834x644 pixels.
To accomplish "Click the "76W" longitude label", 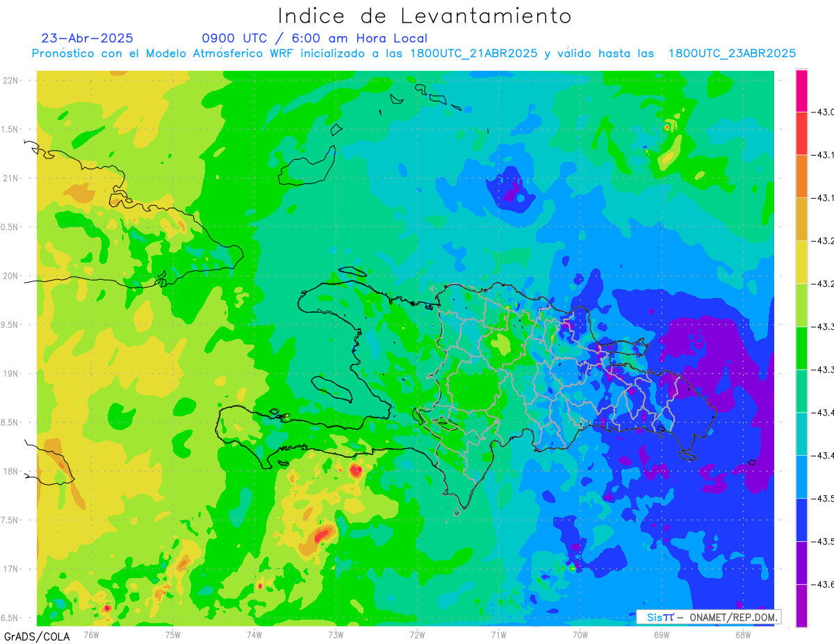I will (x=91, y=634).
